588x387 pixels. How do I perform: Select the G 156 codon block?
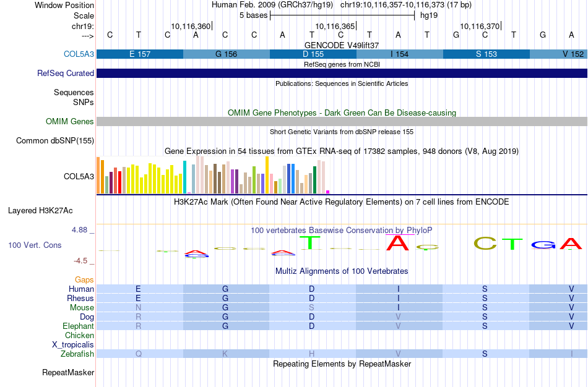pyautogui.click(x=227, y=54)
